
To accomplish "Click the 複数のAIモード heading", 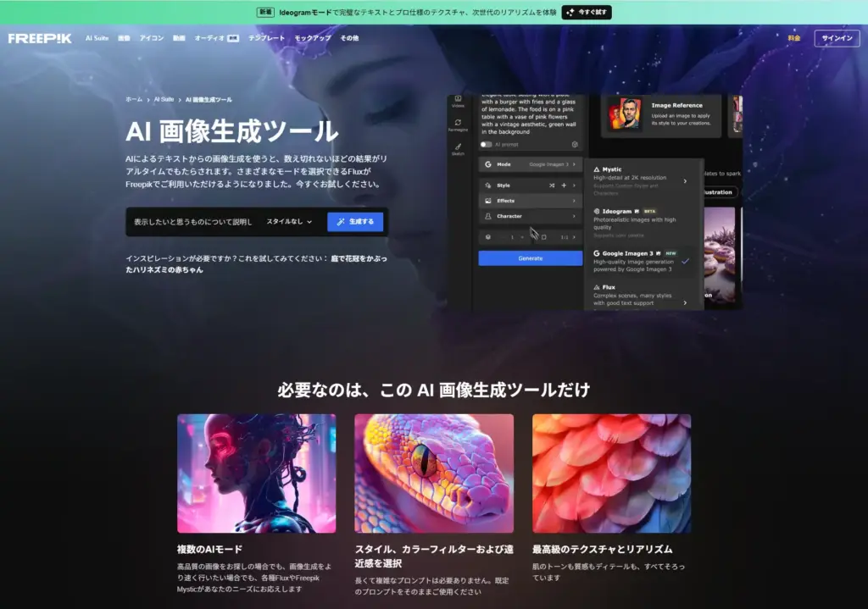I will [x=210, y=549].
